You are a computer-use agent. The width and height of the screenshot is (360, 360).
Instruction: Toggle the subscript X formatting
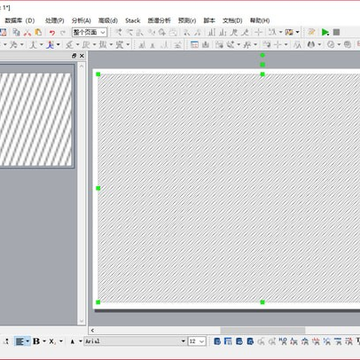(x=53, y=341)
